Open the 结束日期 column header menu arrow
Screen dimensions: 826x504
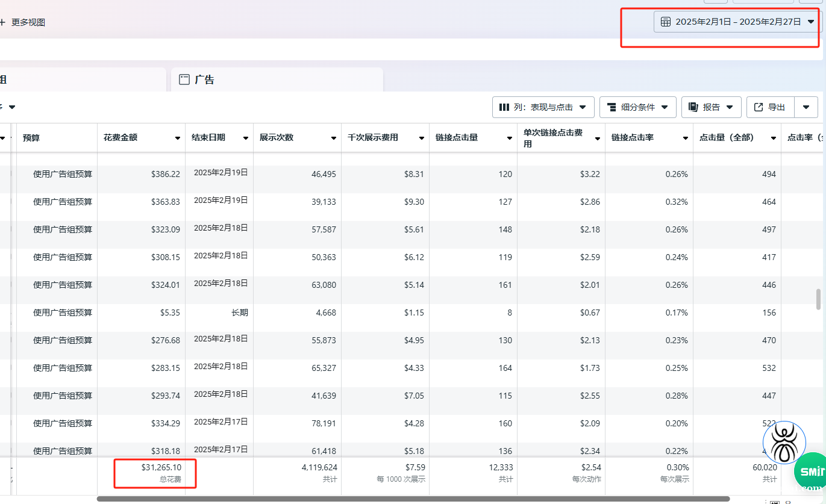tap(246, 138)
